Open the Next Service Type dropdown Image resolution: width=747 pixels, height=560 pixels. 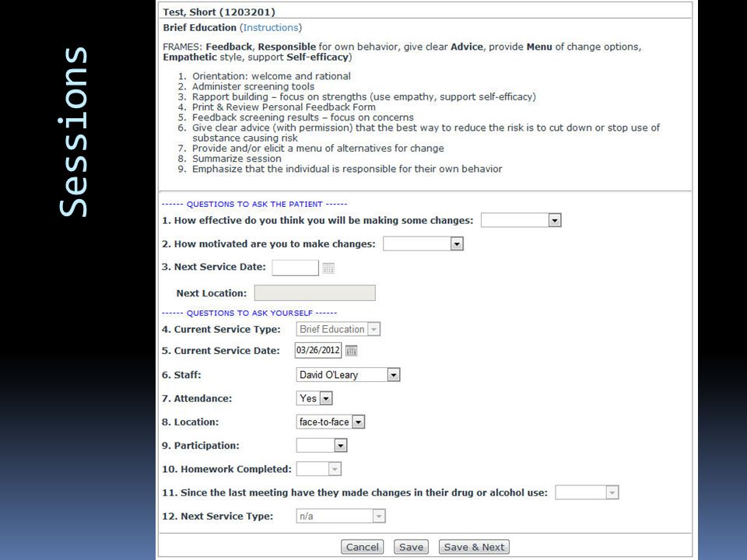pyautogui.click(x=341, y=516)
